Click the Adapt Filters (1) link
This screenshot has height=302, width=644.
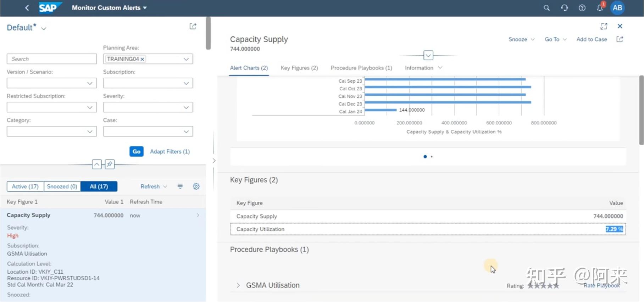click(170, 152)
